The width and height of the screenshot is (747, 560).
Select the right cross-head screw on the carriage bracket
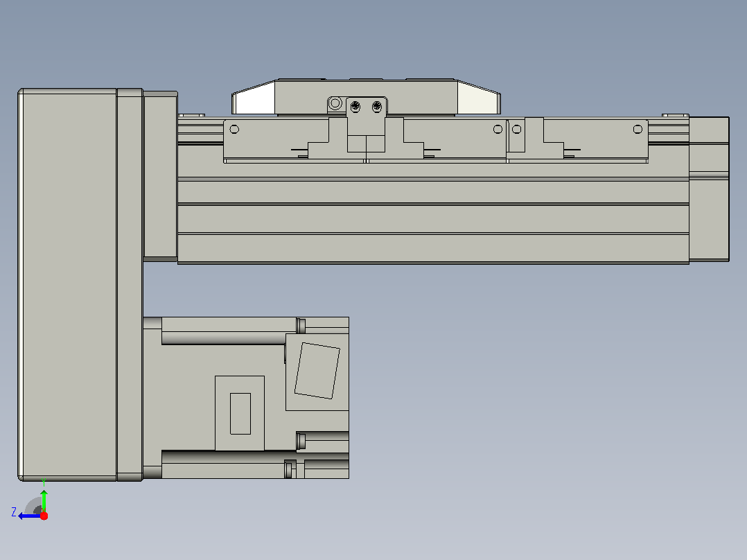(x=377, y=106)
